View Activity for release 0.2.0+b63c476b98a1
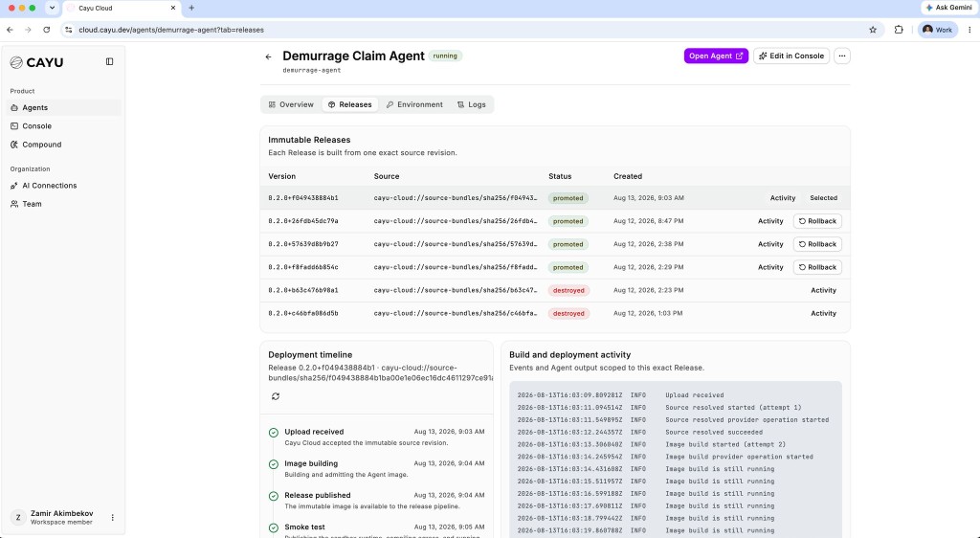 pos(823,291)
